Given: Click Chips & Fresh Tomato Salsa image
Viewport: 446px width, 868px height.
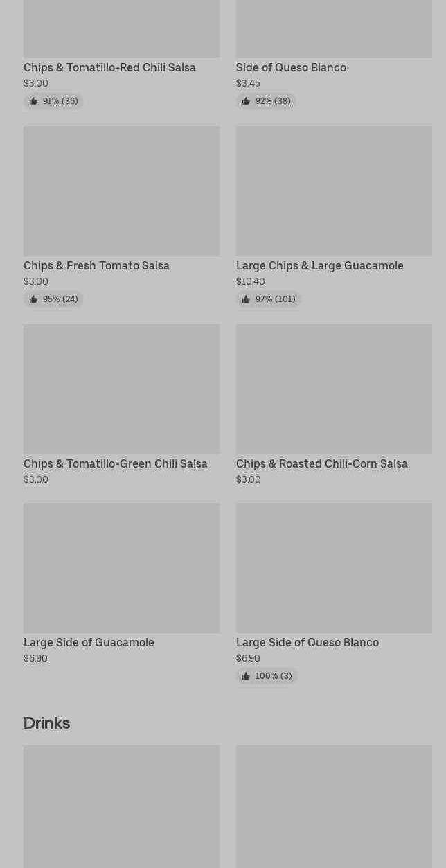Looking at the screenshot, I should [x=121, y=191].
